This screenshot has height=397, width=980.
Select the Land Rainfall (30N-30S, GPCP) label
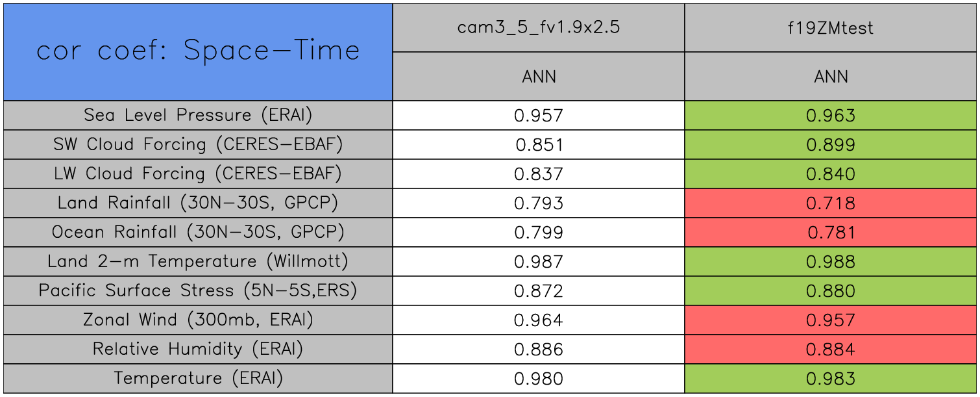point(198,203)
